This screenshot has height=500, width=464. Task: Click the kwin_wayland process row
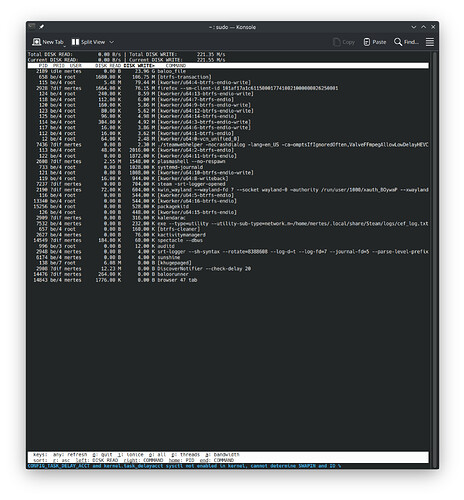(x=228, y=190)
